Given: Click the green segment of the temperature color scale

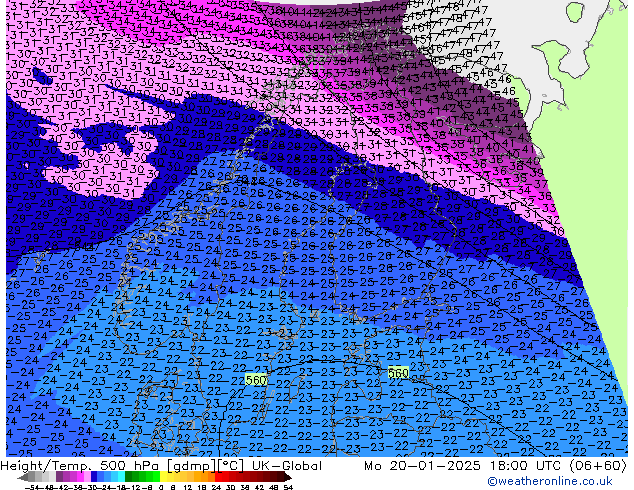Looking at the screenshot, I should click(142, 478).
